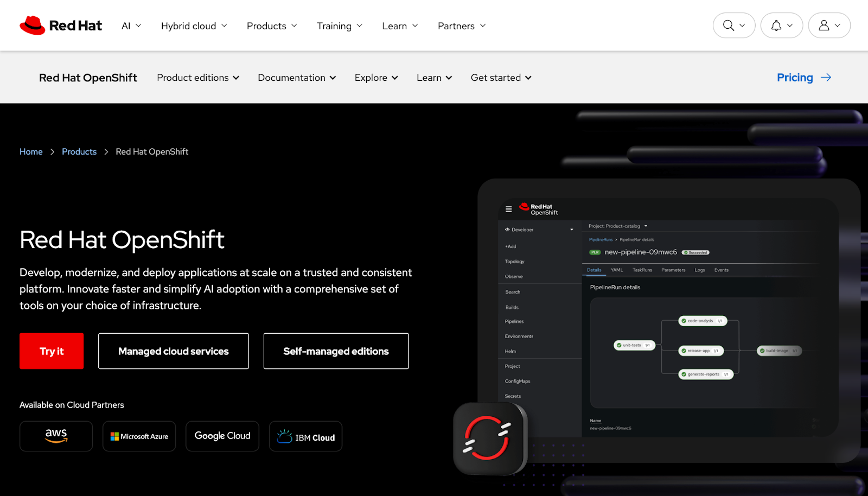
Task: Click the build-image pipeline node
Action: point(779,351)
